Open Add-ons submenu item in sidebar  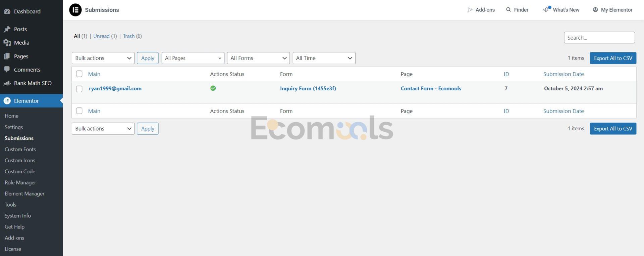pyautogui.click(x=14, y=238)
